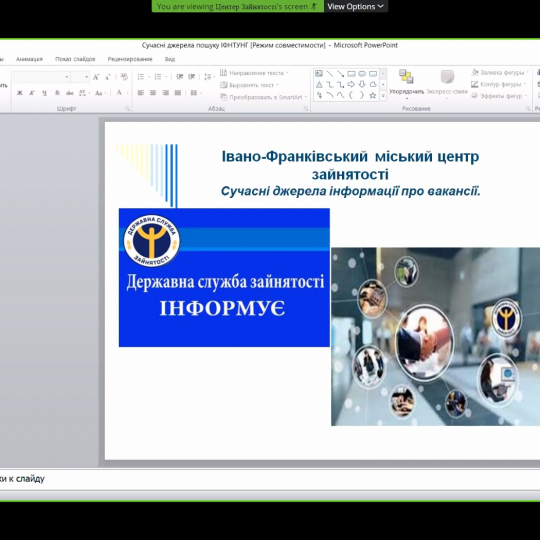Open Эффекты фигур dropdown
This screenshot has height=540, width=540.
coord(499,96)
